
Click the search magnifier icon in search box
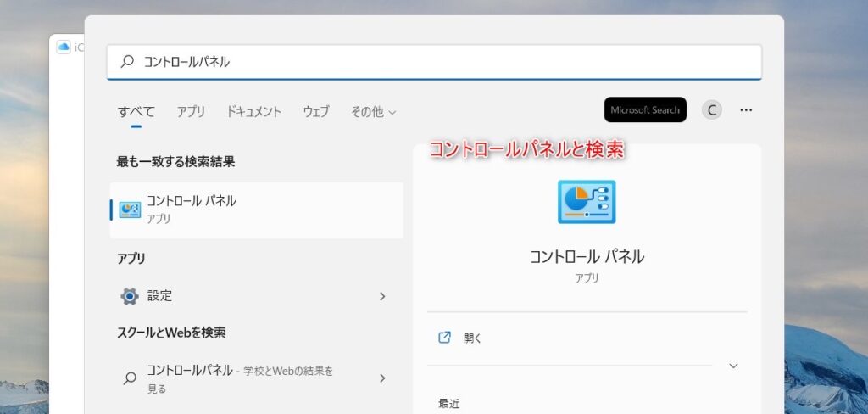(x=127, y=62)
